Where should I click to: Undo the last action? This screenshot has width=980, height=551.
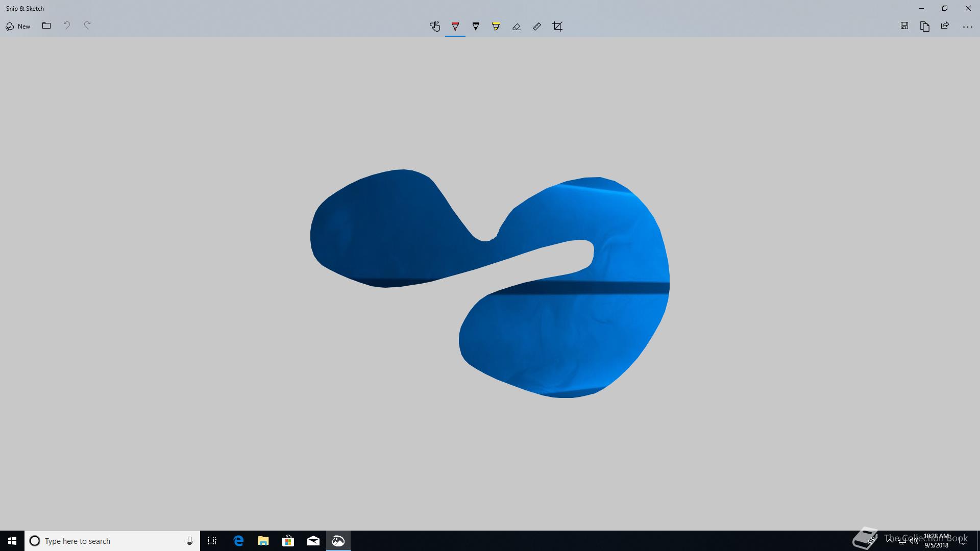[67, 26]
